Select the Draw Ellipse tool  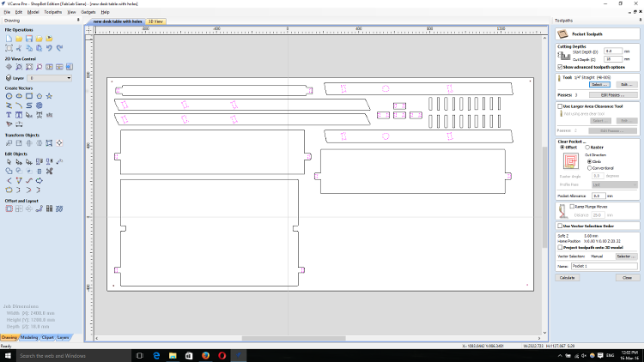pyautogui.click(x=19, y=96)
